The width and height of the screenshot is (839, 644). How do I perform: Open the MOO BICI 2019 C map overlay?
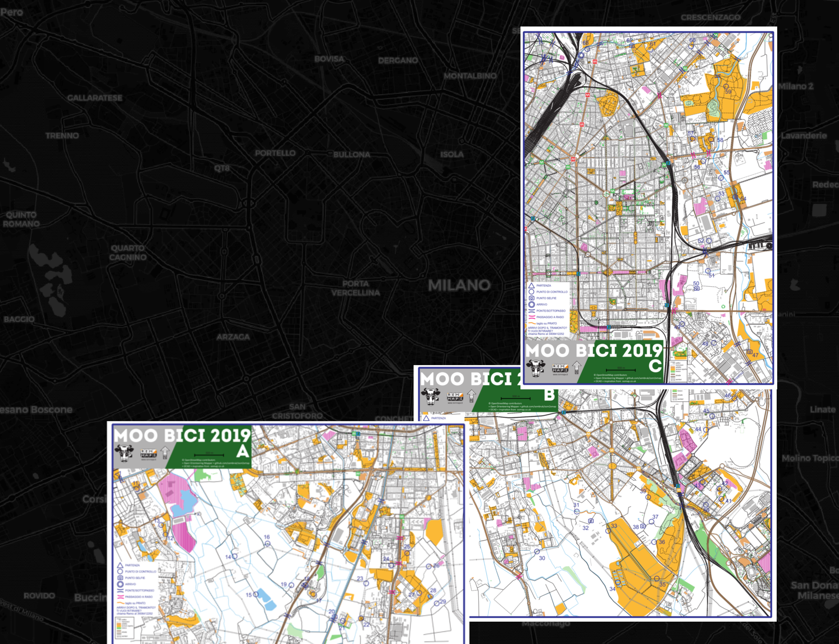click(x=649, y=207)
